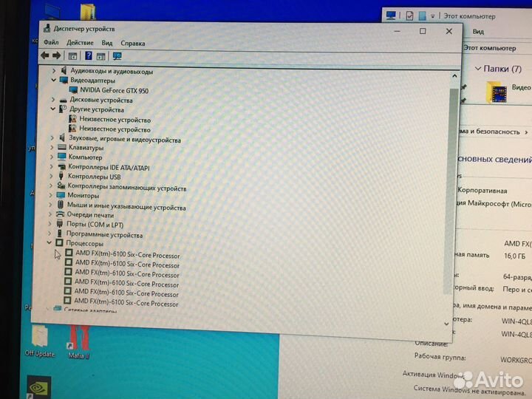Click the scan for hardware changes monitor icon

click(117, 56)
